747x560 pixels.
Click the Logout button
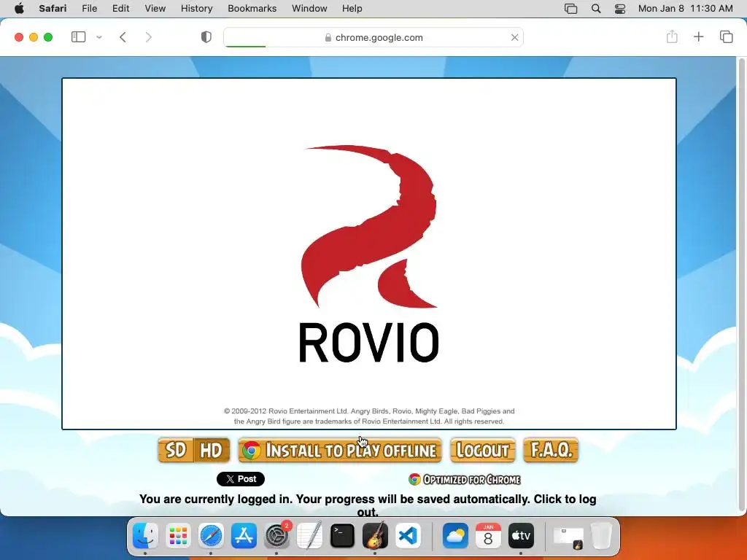[x=483, y=450]
